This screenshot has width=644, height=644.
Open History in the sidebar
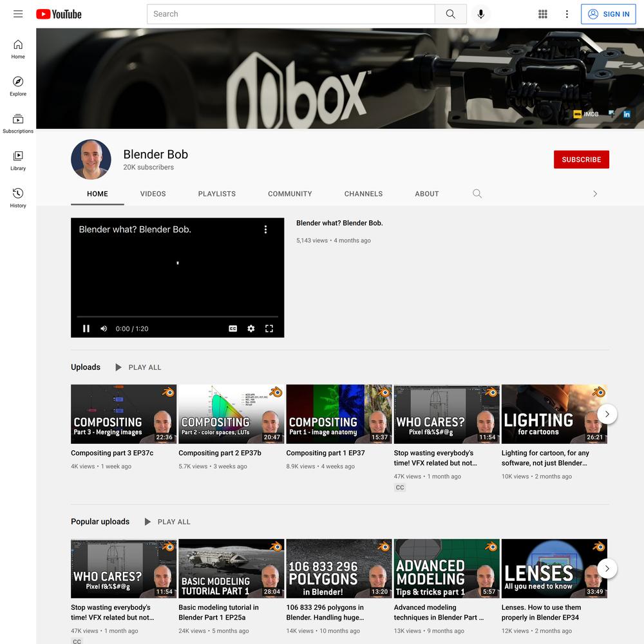(x=18, y=198)
